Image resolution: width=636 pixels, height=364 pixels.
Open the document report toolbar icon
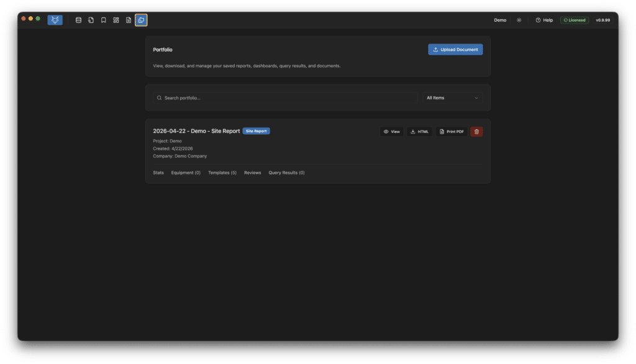coord(129,20)
